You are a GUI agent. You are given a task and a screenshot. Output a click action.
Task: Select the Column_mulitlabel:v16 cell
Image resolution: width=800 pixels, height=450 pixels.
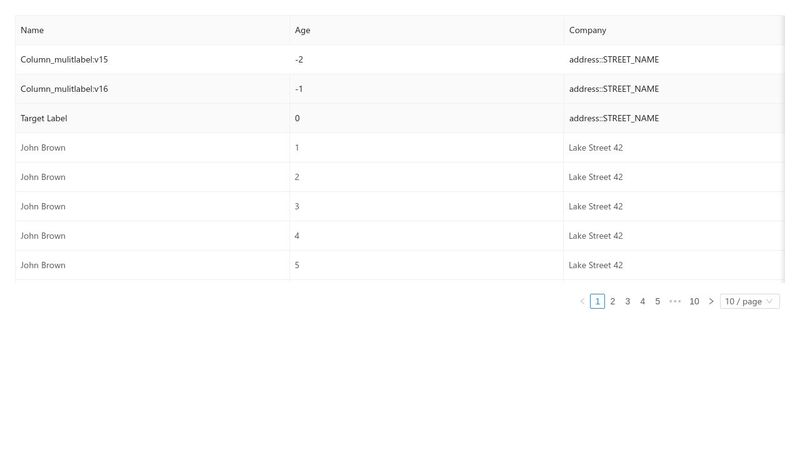click(64, 89)
